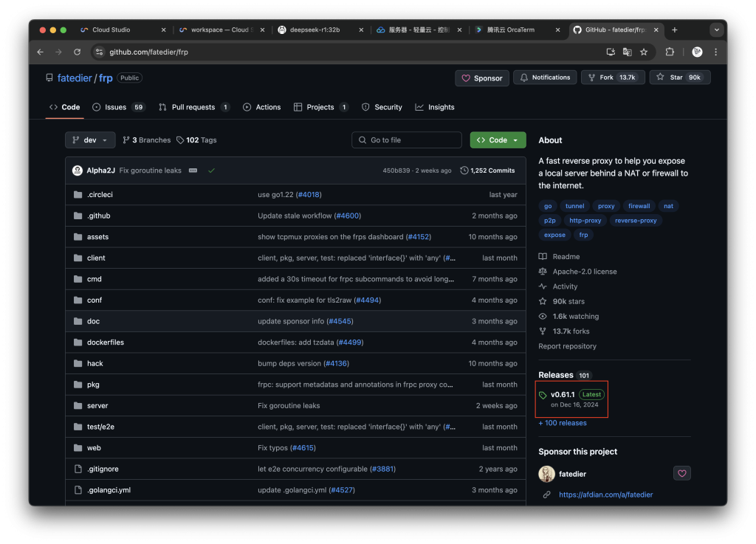This screenshot has height=544, width=756.
Task: Open the Security tab
Action: click(x=382, y=108)
